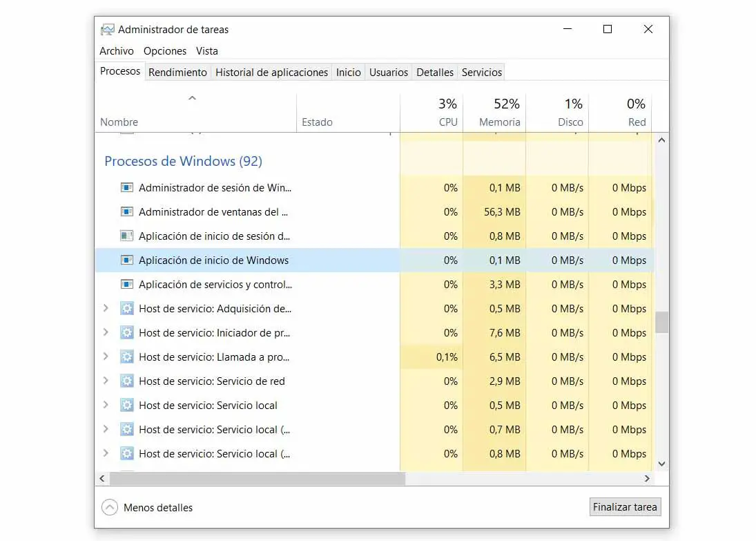Click the vertical scrollbar thumb

click(x=661, y=322)
